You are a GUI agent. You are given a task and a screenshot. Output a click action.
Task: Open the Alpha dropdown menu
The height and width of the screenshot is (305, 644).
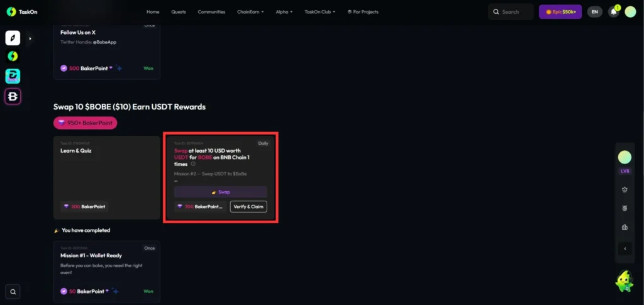tap(284, 12)
